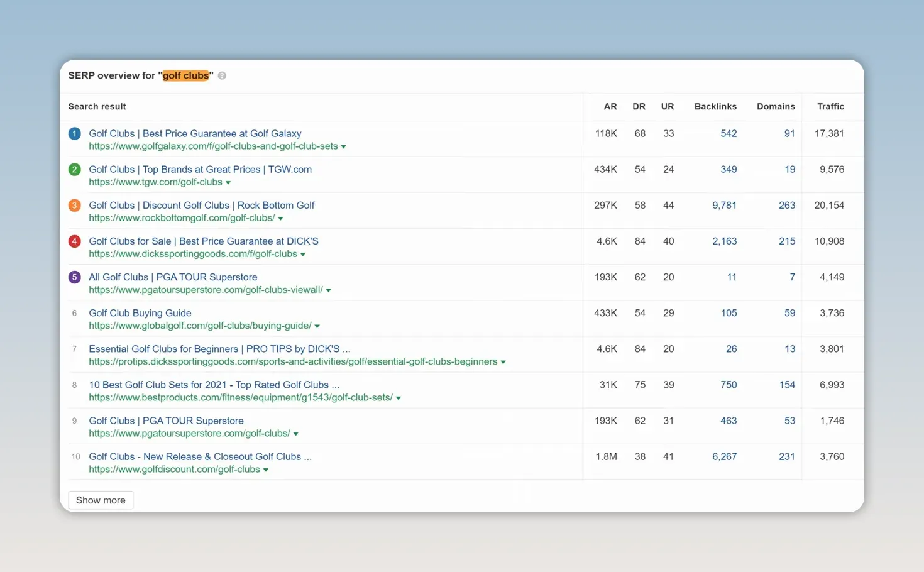The width and height of the screenshot is (924, 572).
Task: Open the 263 referring domains value for Rock Bottom Golf
Action: pos(787,205)
